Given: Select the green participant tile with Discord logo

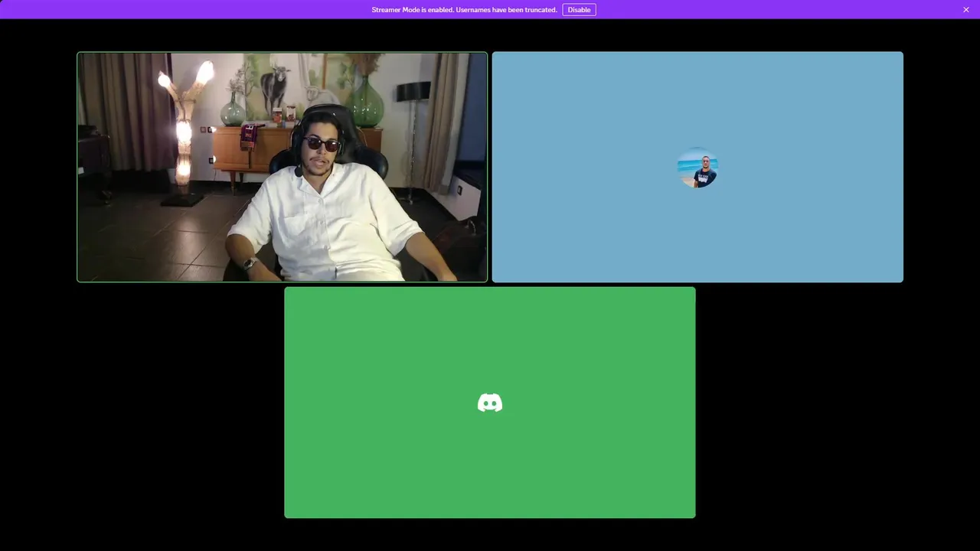Looking at the screenshot, I should click(490, 403).
